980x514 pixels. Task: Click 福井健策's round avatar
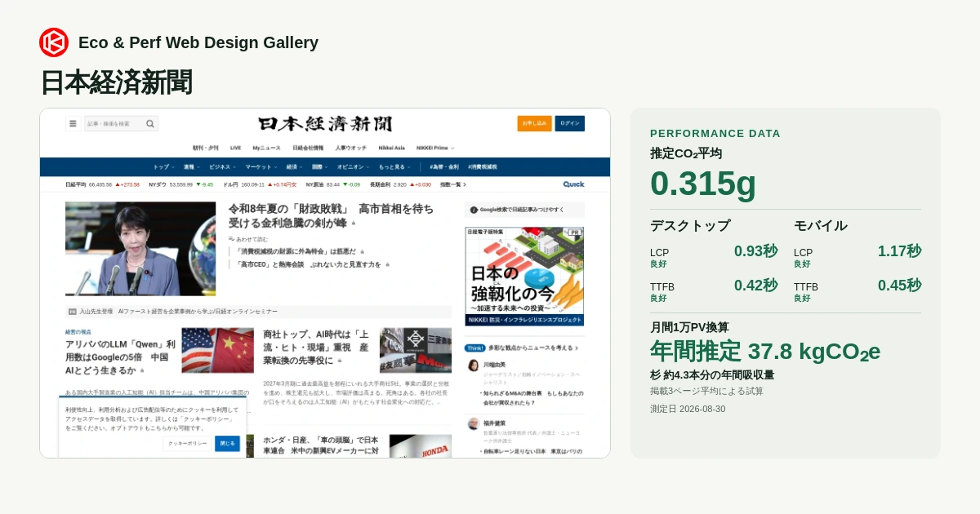pyautogui.click(x=473, y=423)
